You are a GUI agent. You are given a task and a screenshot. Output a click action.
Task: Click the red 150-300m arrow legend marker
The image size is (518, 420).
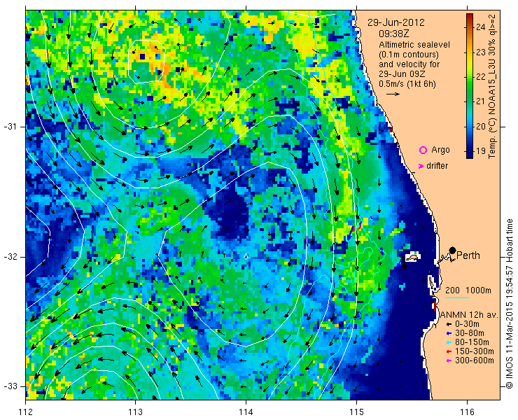(x=449, y=351)
